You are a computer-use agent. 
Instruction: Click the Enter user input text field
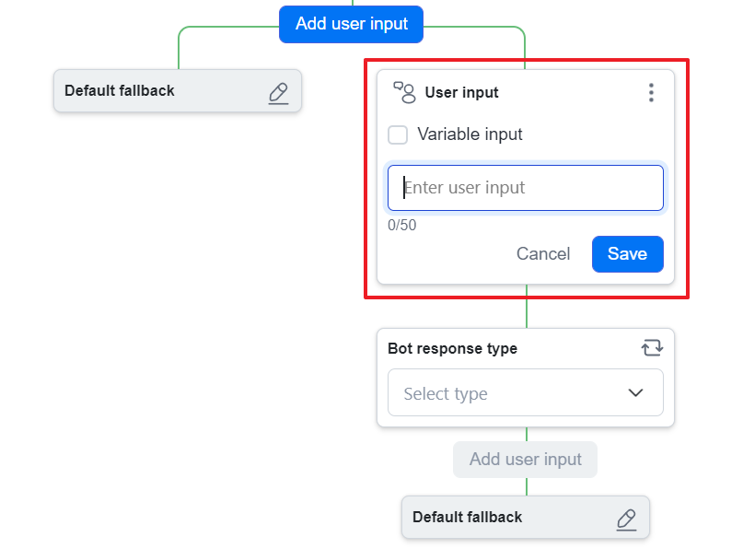tap(525, 187)
